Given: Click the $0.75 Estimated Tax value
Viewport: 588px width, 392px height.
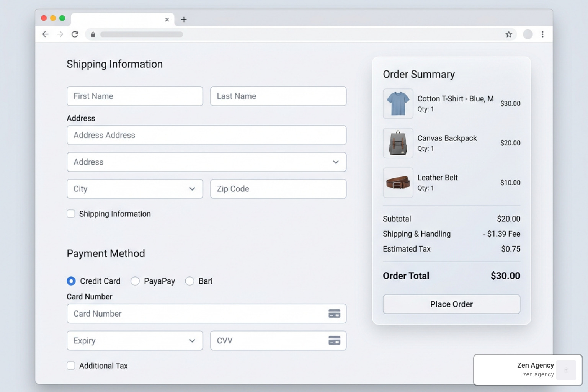Looking at the screenshot, I should coord(511,249).
